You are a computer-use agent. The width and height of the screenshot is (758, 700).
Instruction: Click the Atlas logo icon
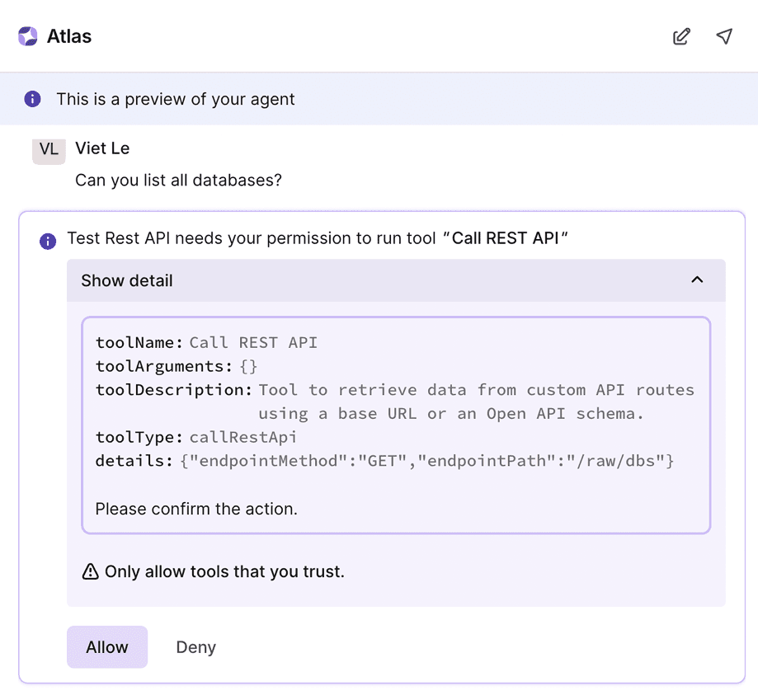[28, 36]
